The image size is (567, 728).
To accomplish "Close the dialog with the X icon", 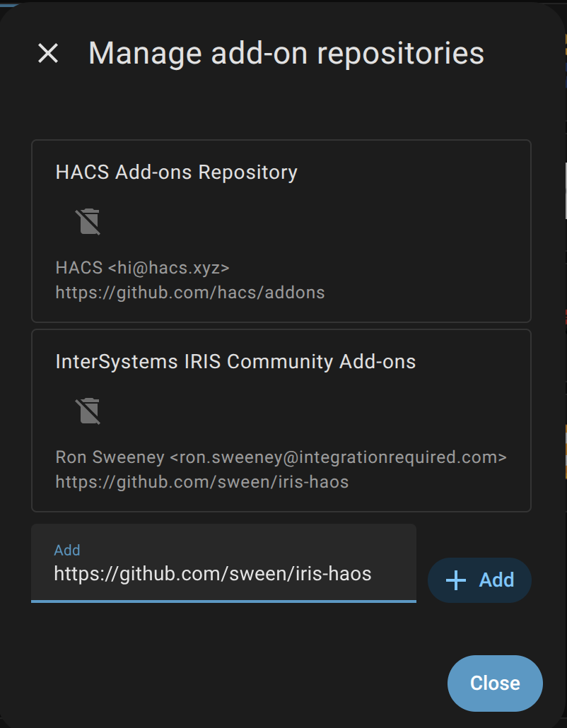I will pos(48,53).
